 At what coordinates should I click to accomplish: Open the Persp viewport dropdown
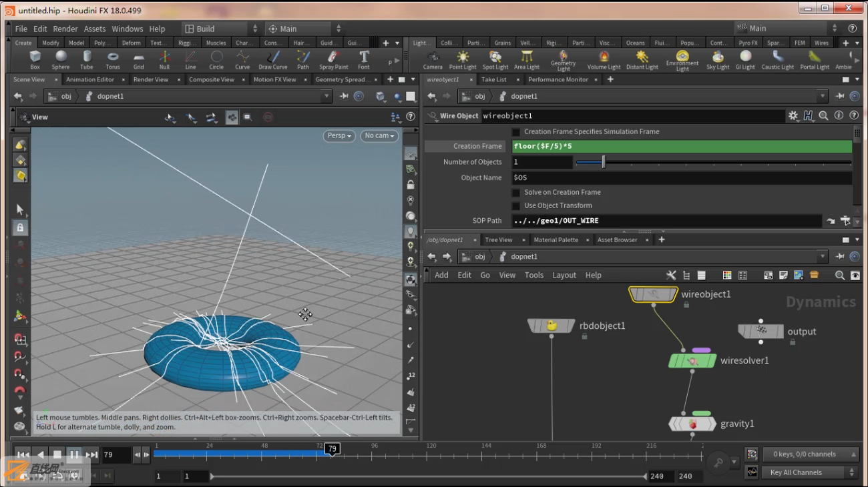tap(340, 135)
